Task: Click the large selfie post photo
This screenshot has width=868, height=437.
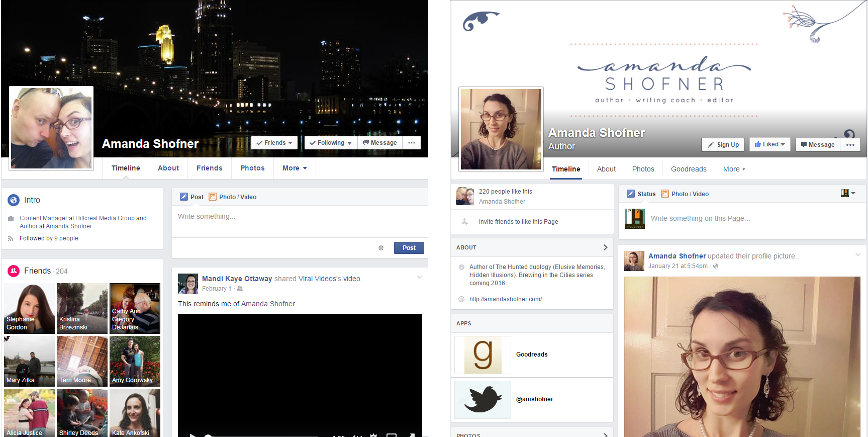Action: click(x=742, y=357)
